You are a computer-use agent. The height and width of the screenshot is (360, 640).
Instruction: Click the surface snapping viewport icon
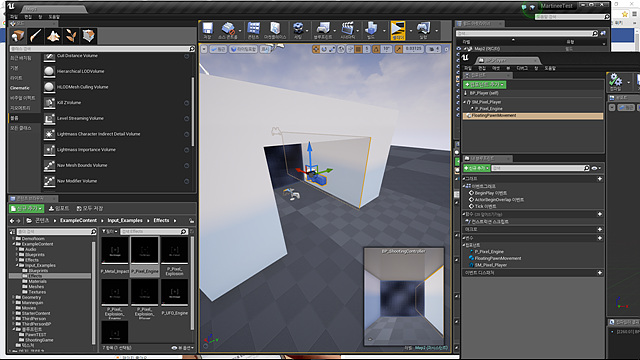(350, 49)
